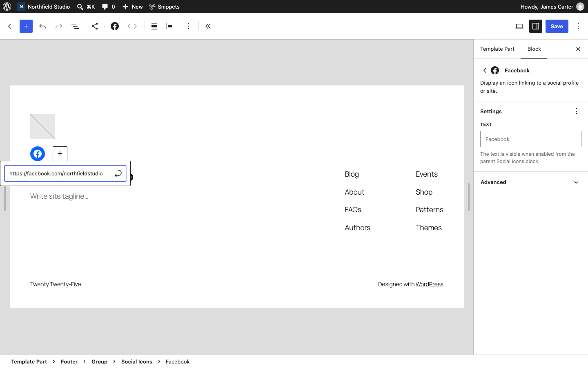Click the Facebook block icon in toolbar
Image resolution: width=588 pixels, height=368 pixels.
[x=115, y=26]
